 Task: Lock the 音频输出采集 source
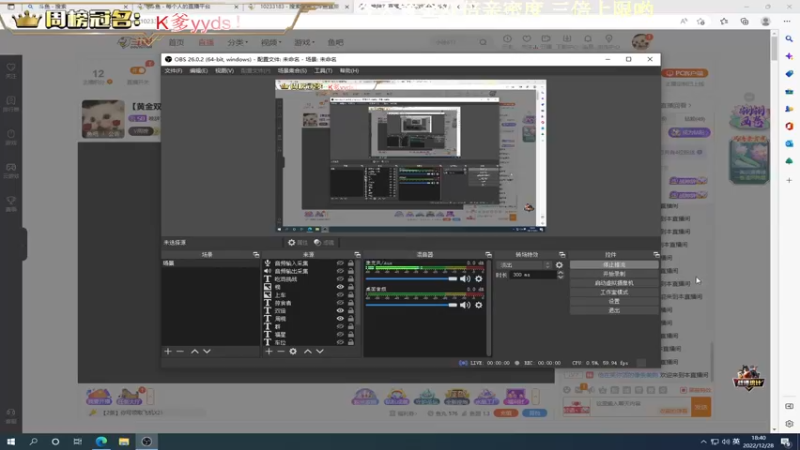click(x=351, y=271)
